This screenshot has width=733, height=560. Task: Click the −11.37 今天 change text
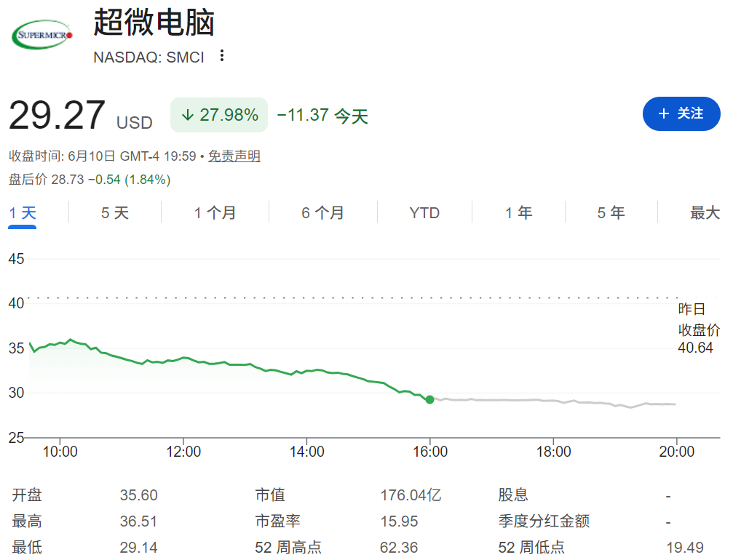tap(322, 116)
